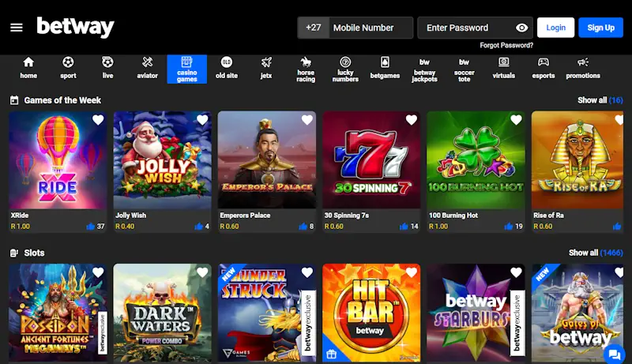Open the Jolly Wish game thumbnail
This screenshot has width=632, height=364.
(x=163, y=159)
